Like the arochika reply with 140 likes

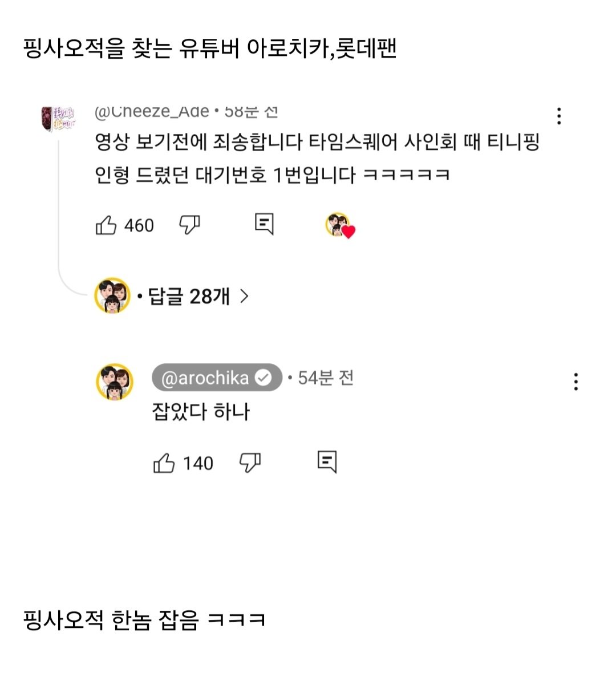(x=164, y=463)
